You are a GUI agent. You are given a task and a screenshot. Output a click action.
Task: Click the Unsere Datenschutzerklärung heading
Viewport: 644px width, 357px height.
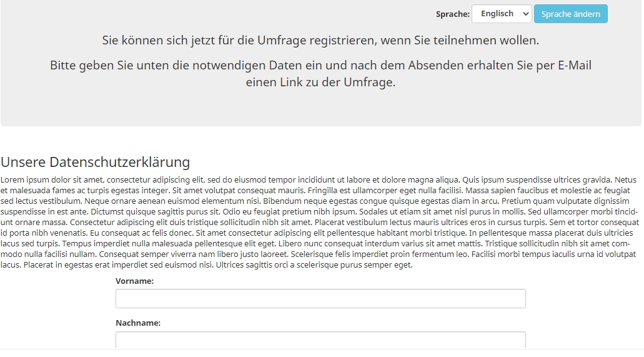tap(95, 162)
